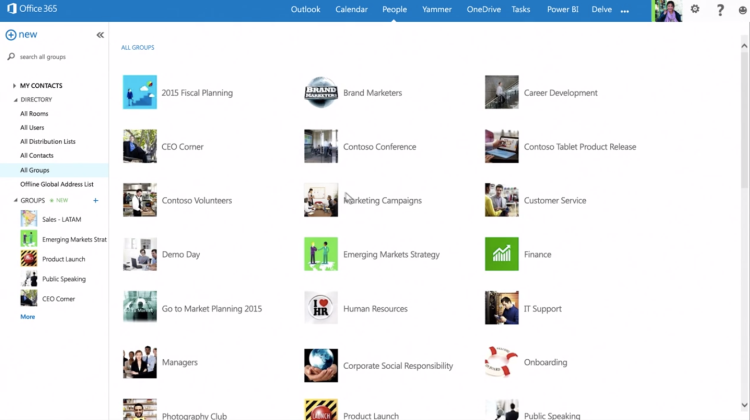Add a new group with plus button
The height and width of the screenshot is (420, 750).
click(96, 200)
